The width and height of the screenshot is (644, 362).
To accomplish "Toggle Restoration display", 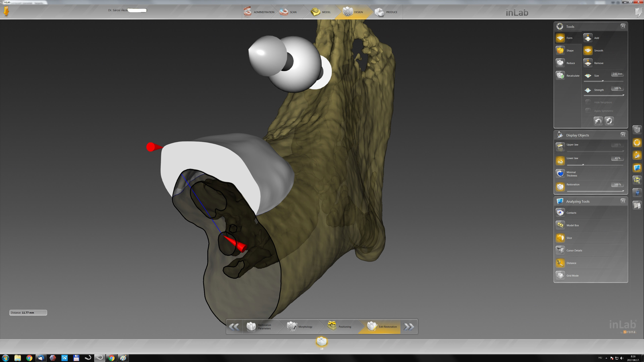I will [560, 187].
